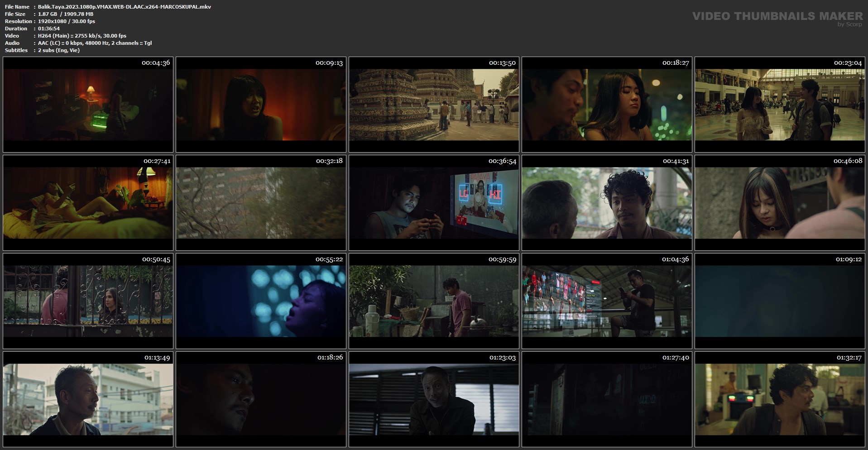
Task: Select the thumbnail stamped 00:18:27
Action: coord(607,105)
